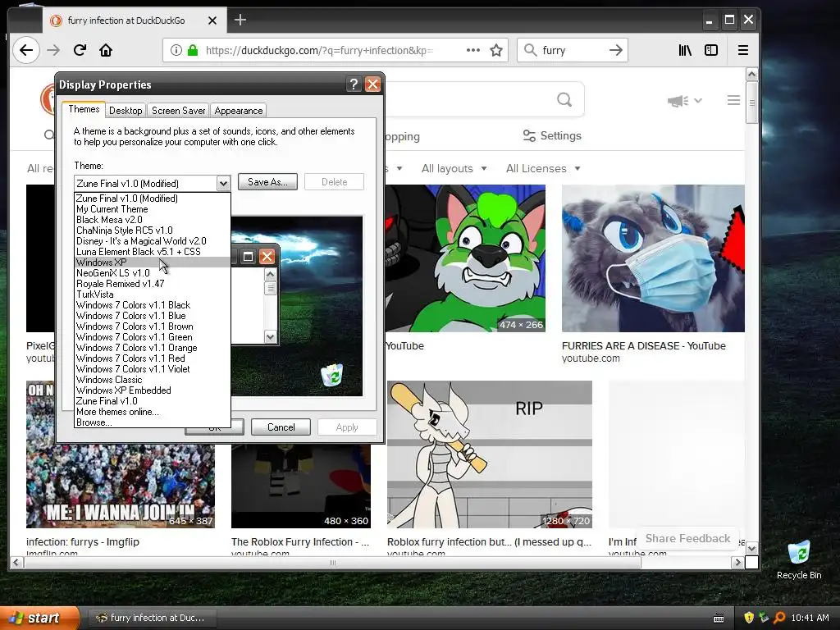The image size is (840, 630).
Task: Choose Windows 7 Colors v1.1 Black
Action: (153, 305)
